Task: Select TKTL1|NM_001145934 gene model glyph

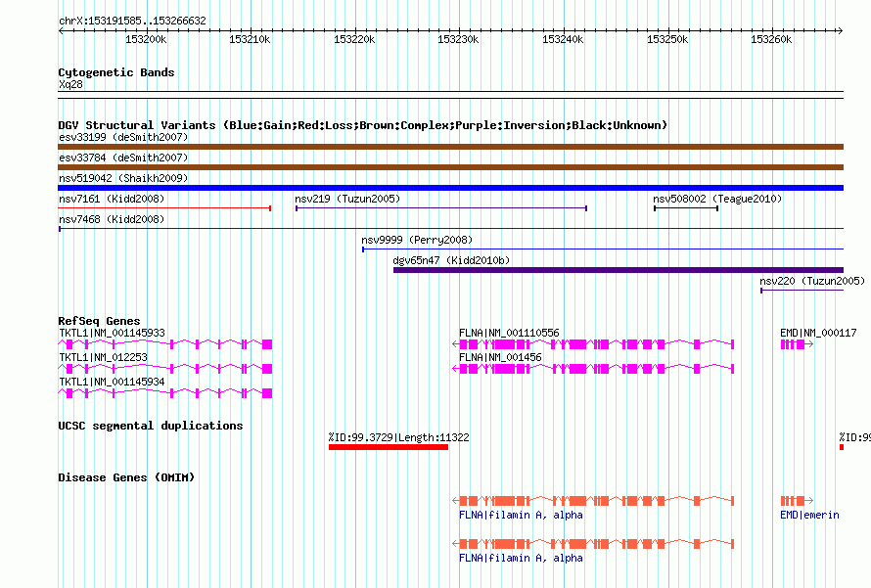Action: (165, 393)
